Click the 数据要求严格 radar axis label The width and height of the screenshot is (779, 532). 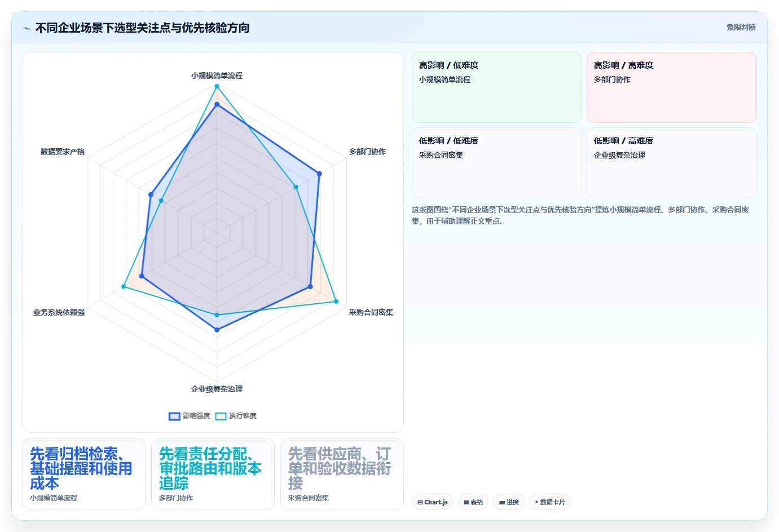[63, 152]
